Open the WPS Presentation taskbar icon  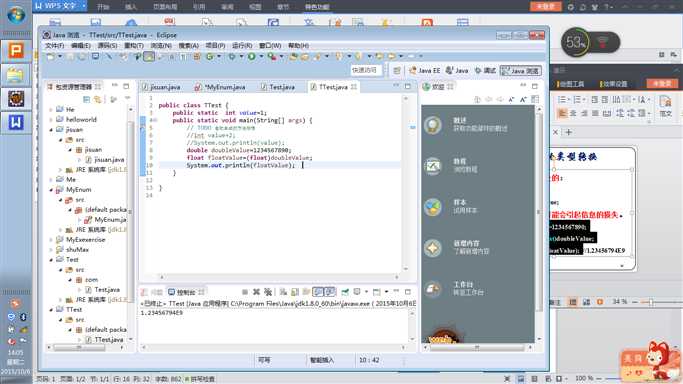pos(16,51)
